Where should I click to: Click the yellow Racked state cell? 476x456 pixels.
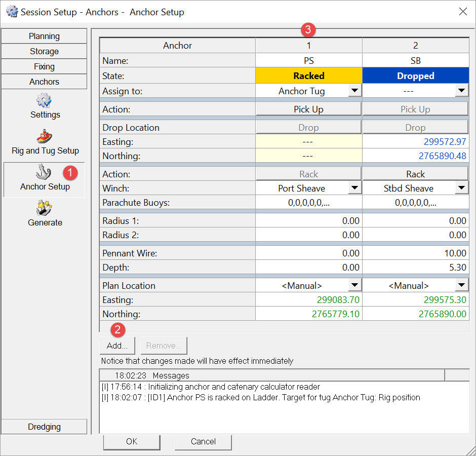[308, 76]
